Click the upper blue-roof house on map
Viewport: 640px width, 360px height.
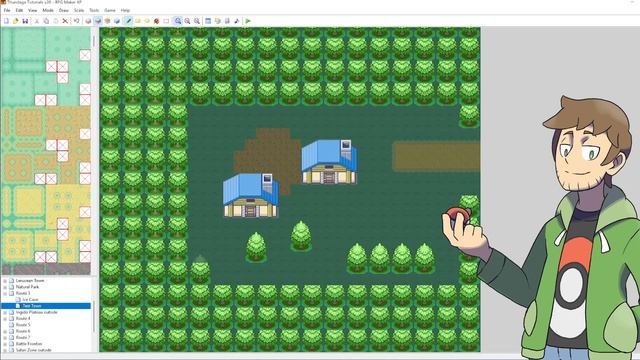[x=329, y=162]
